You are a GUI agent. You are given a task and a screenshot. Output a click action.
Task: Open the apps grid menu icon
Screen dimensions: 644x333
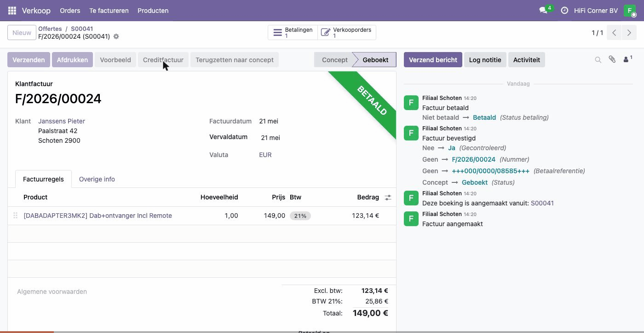[12, 11]
